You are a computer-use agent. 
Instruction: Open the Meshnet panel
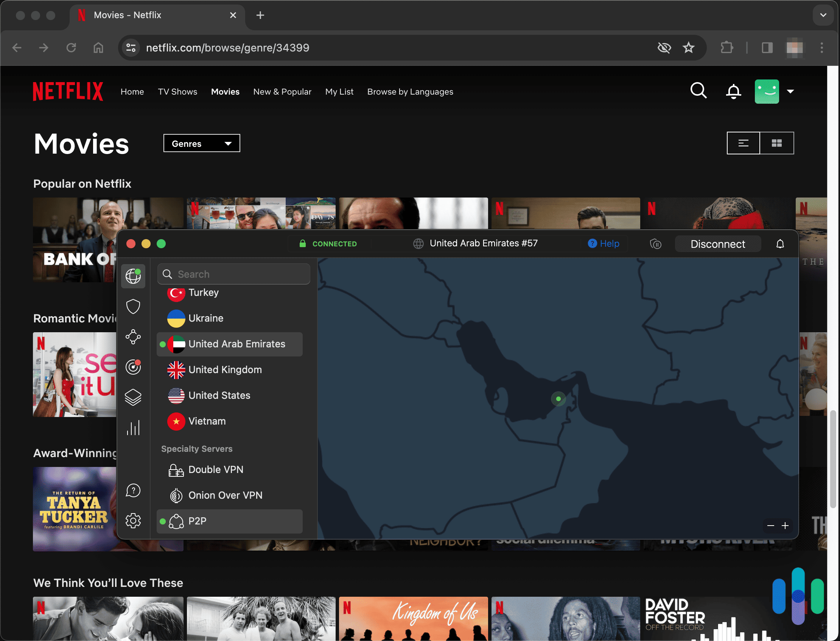133,337
